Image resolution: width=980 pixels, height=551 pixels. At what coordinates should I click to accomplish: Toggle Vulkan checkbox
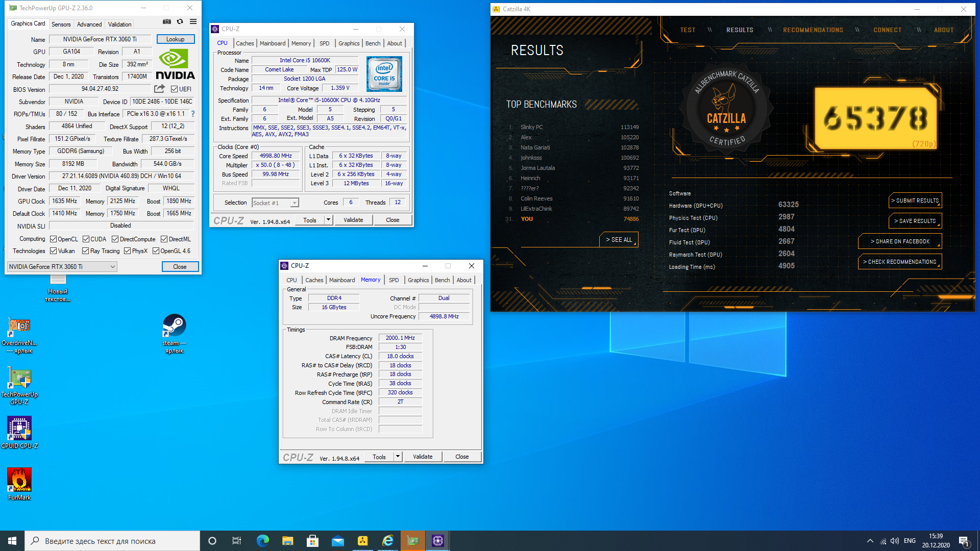(x=53, y=251)
